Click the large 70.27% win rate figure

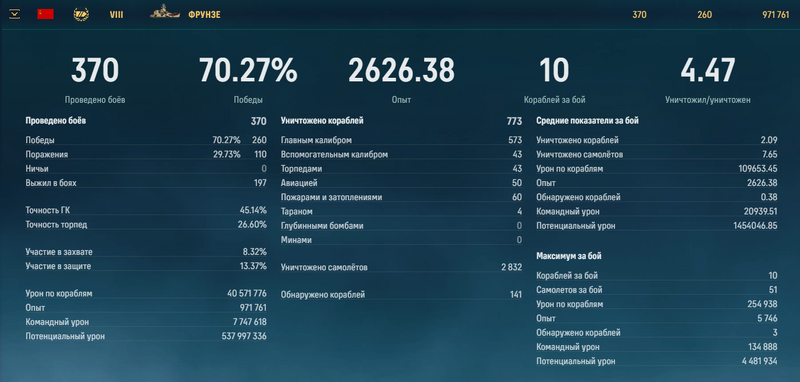[x=248, y=70]
